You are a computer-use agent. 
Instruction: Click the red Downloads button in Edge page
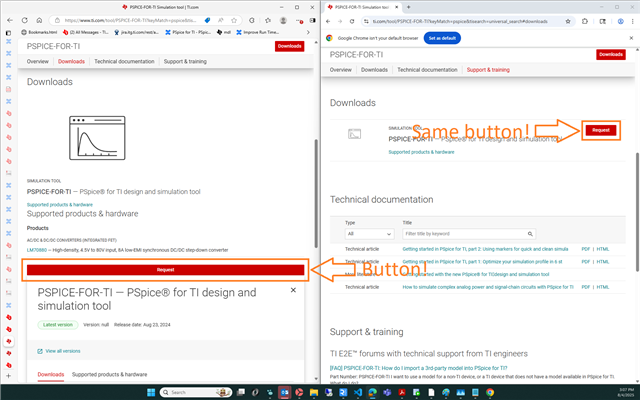tap(289, 46)
